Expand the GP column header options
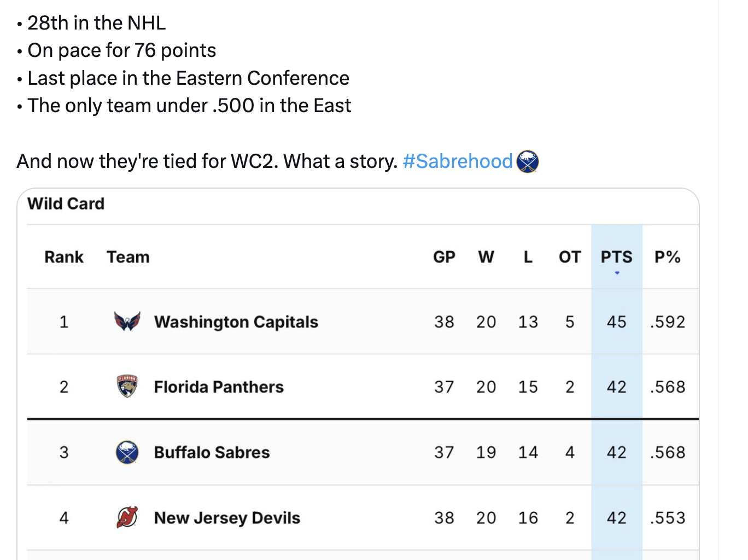748x560 pixels. [x=445, y=256]
